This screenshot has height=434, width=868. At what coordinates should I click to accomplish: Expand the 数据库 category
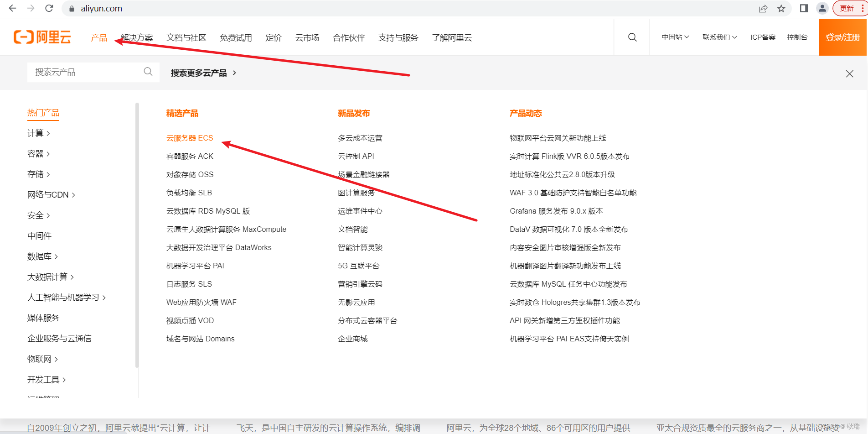pyautogui.click(x=43, y=256)
